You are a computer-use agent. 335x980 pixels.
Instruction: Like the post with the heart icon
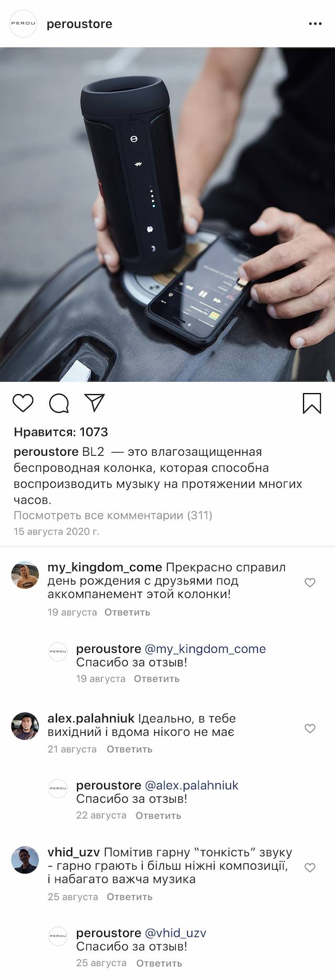click(x=23, y=403)
